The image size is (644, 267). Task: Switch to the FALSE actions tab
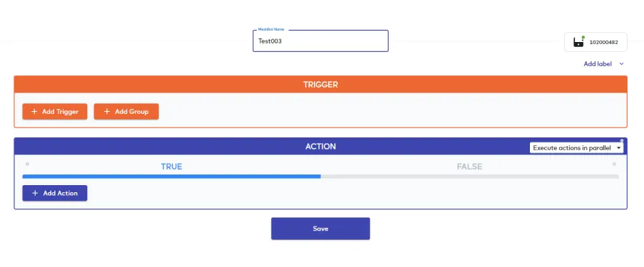(469, 167)
